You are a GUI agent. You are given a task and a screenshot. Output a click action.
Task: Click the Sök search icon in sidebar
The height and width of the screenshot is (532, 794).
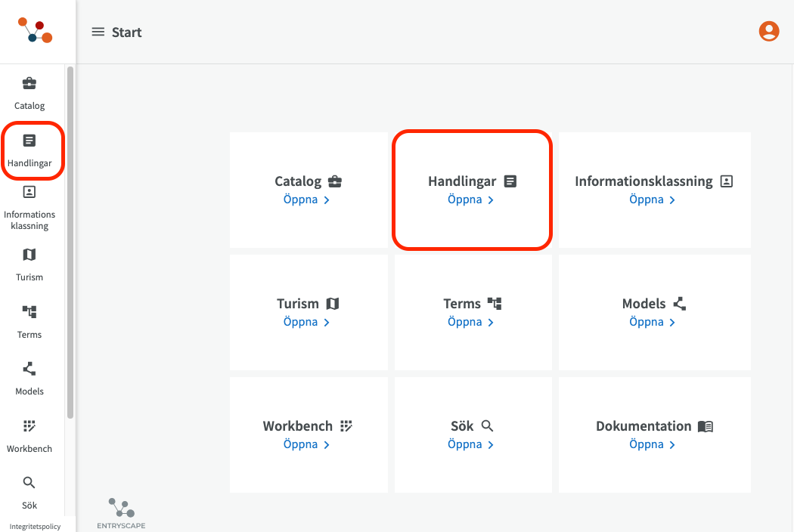point(29,483)
